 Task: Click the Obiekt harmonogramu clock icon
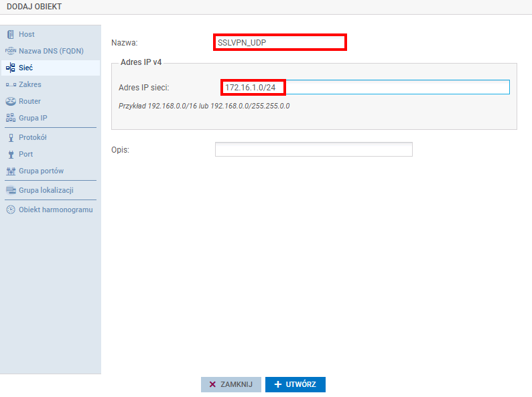(11, 210)
